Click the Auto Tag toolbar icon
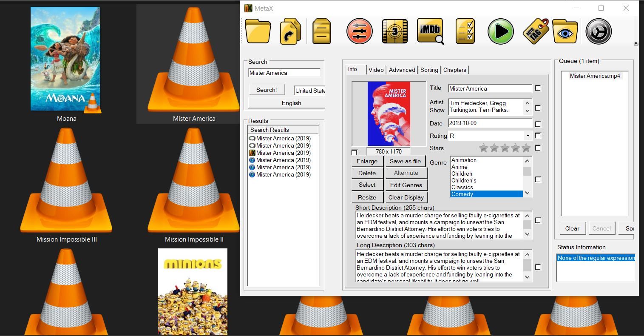 coord(535,31)
